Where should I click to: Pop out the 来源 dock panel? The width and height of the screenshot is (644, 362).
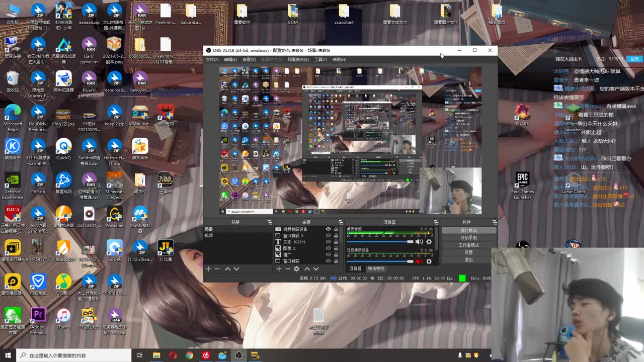(341, 222)
